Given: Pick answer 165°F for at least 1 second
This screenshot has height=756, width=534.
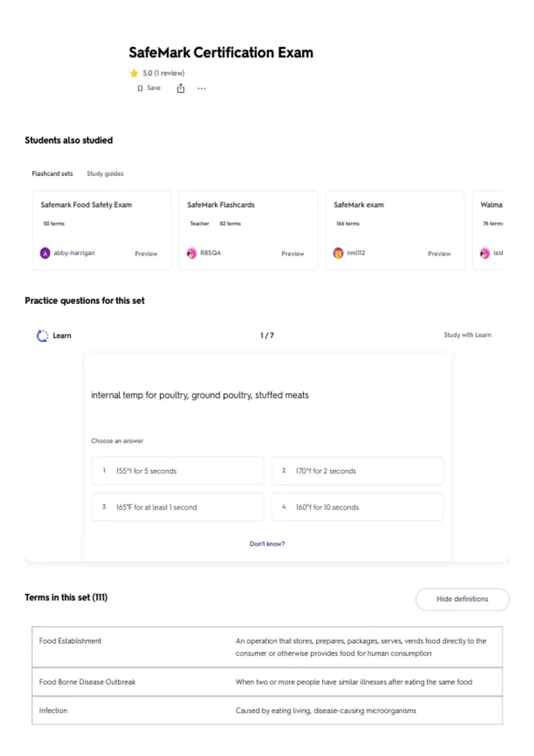Looking at the screenshot, I should tap(178, 507).
